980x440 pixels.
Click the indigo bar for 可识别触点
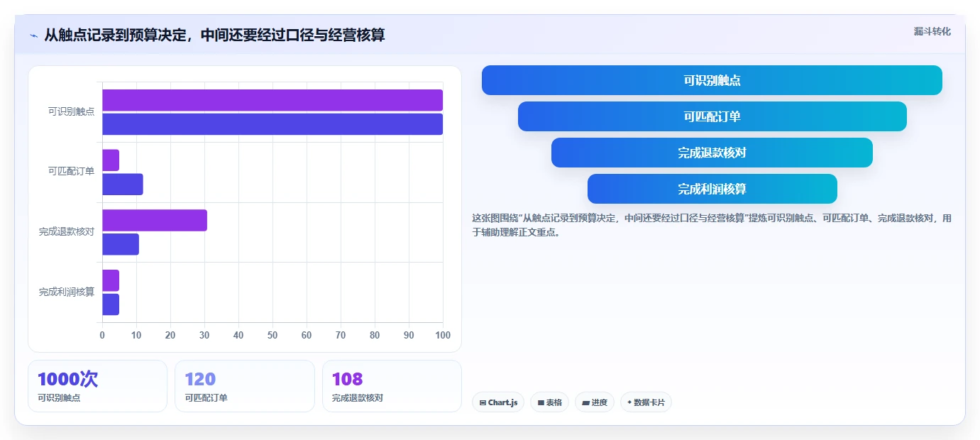[272, 124]
